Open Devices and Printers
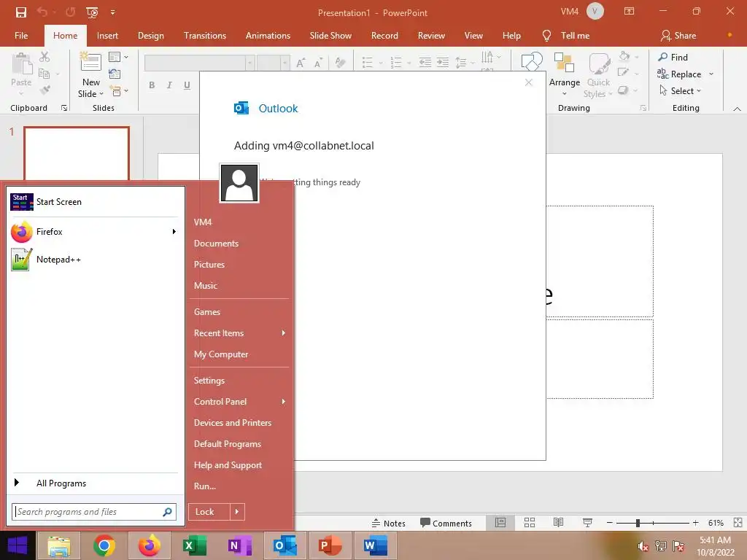 233,423
